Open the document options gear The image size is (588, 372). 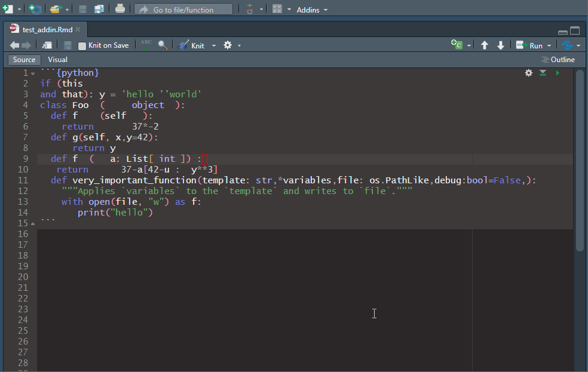[228, 45]
